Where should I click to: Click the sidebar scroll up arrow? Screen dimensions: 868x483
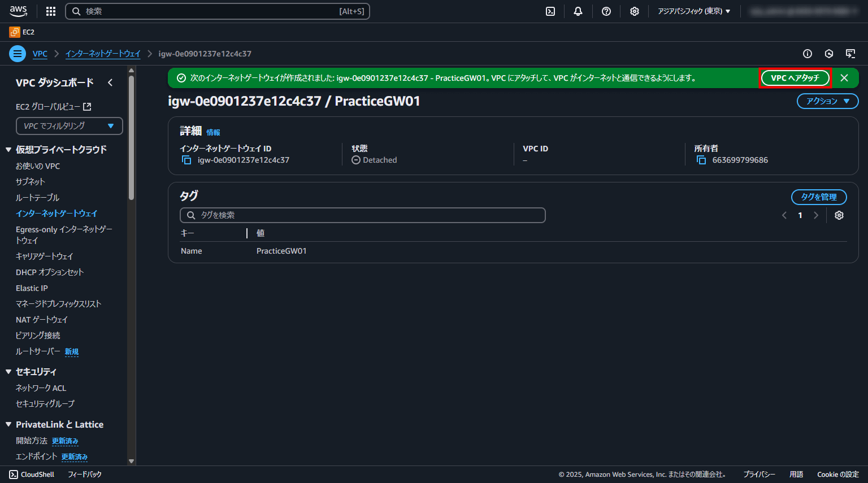pyautogui.click(x=131, y=71)
